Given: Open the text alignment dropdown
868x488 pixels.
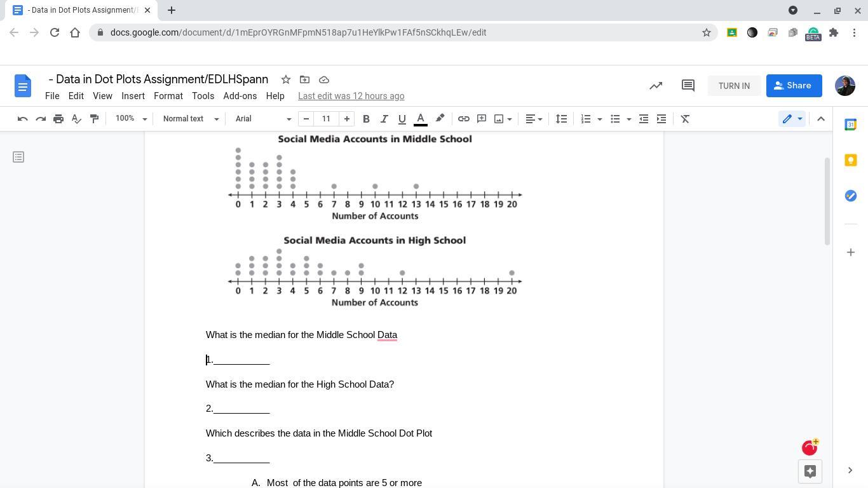Looking at the screenshot, I should pos(534,119).
